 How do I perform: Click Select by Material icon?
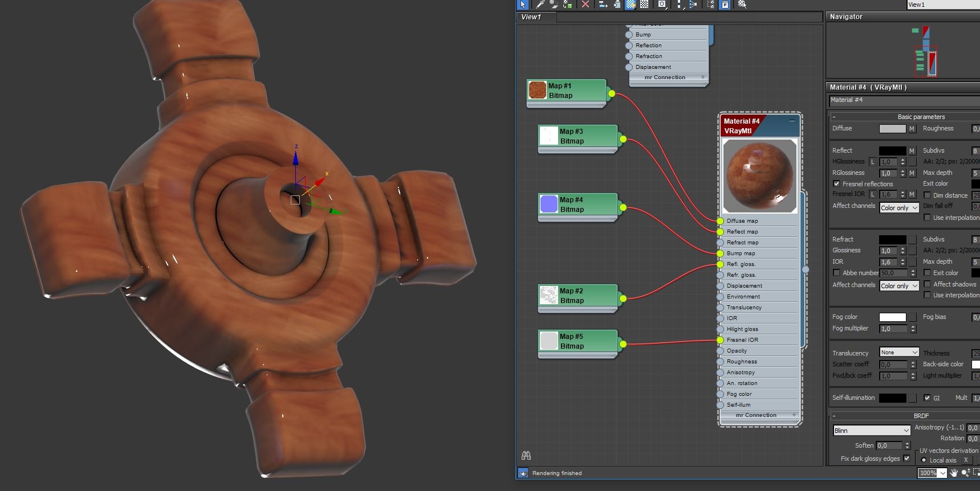[742, 5]
